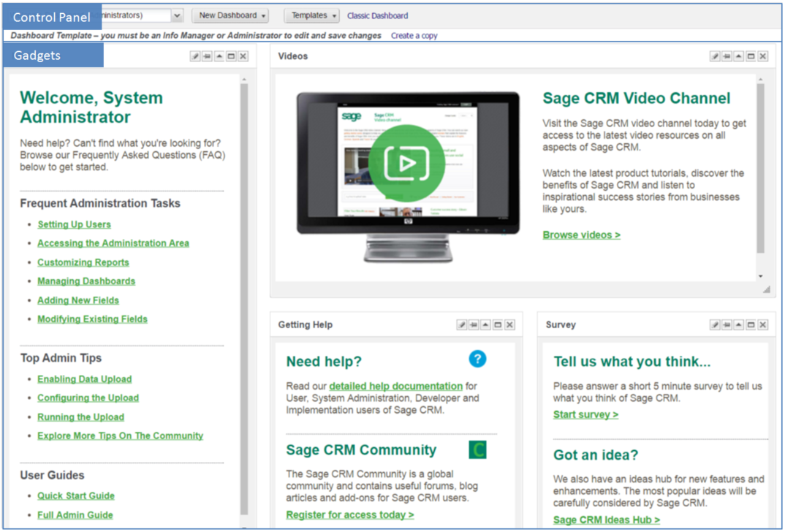Viewport: 785px width, 532px height.
Task: Click the Videos gadget title
Action: click(293, 56)
